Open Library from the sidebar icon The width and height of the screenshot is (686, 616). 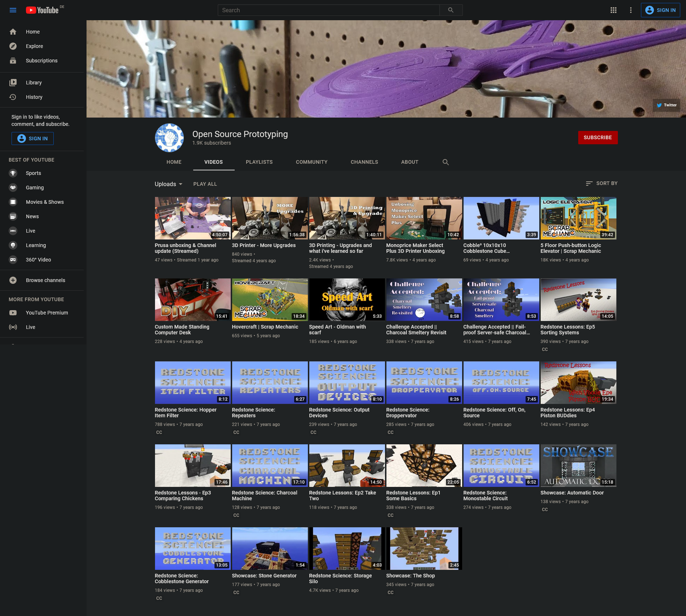click(13, 83)
